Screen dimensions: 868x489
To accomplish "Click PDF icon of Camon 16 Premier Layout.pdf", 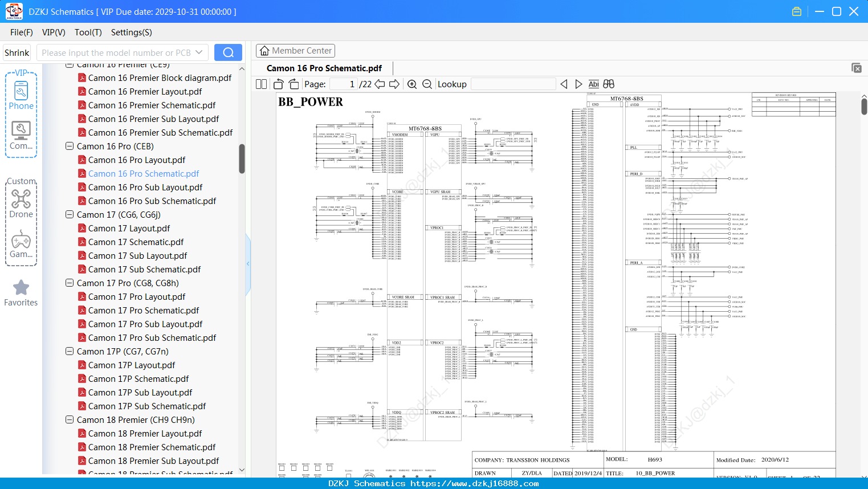I will click(82, 92).
